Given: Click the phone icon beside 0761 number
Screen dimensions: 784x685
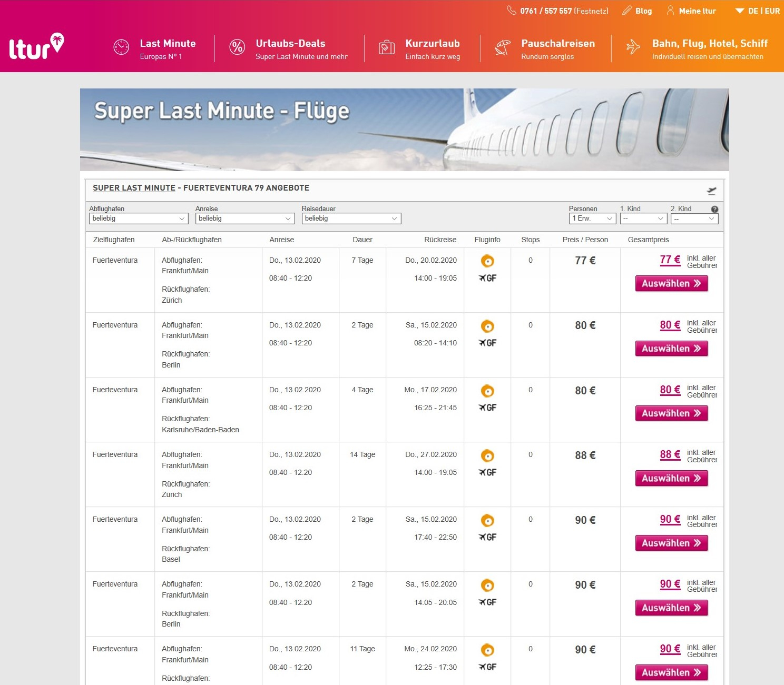Looking at the screenshot, I should (x=511, y=10).
